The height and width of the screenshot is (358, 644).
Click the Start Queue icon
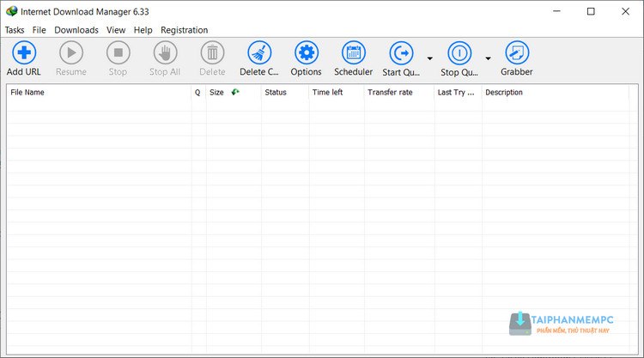(401, 53)
